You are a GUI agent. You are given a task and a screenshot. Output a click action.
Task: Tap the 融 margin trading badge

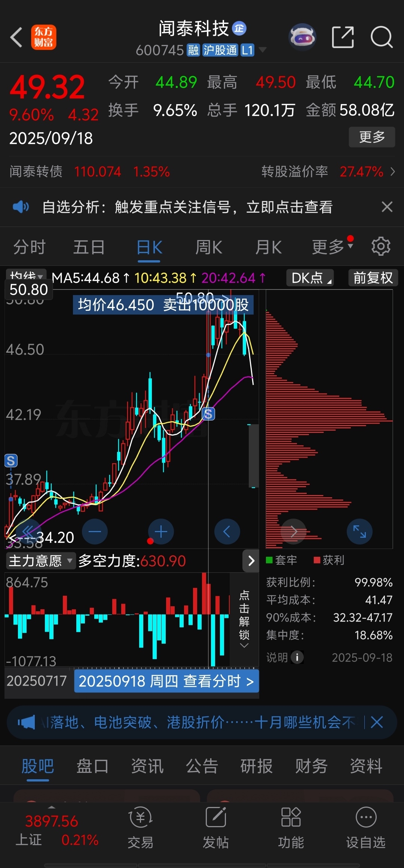click(x=193, y=50)
